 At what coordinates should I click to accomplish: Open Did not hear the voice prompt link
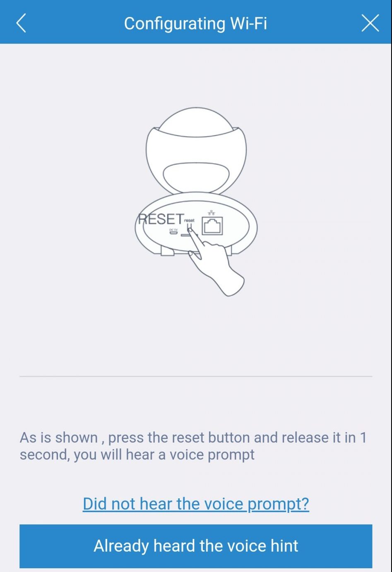point(196,504)
